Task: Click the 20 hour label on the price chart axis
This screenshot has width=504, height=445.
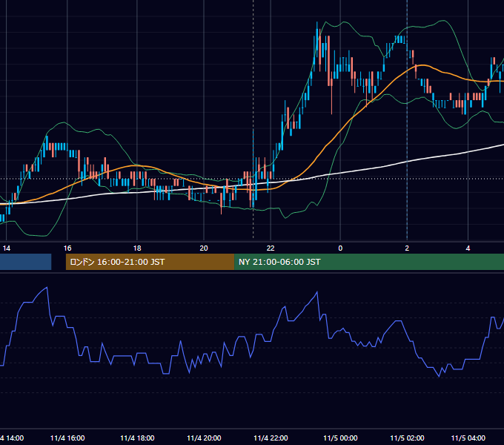Action: pyautogui.click(x=204, y=248)
